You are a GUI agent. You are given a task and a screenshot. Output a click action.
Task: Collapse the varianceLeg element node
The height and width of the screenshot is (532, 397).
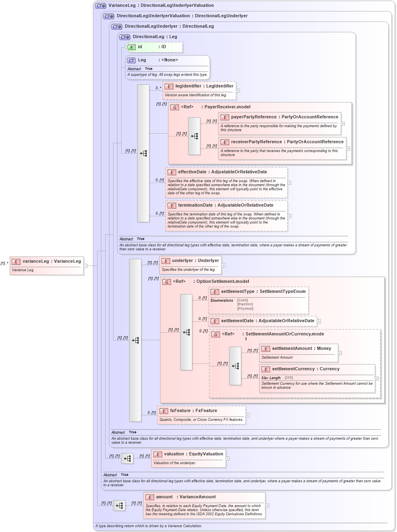tap(86, 266)
